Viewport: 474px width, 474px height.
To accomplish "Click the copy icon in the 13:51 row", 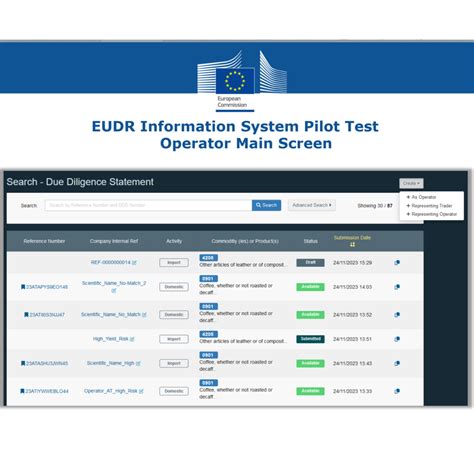I will pos(397,339).
